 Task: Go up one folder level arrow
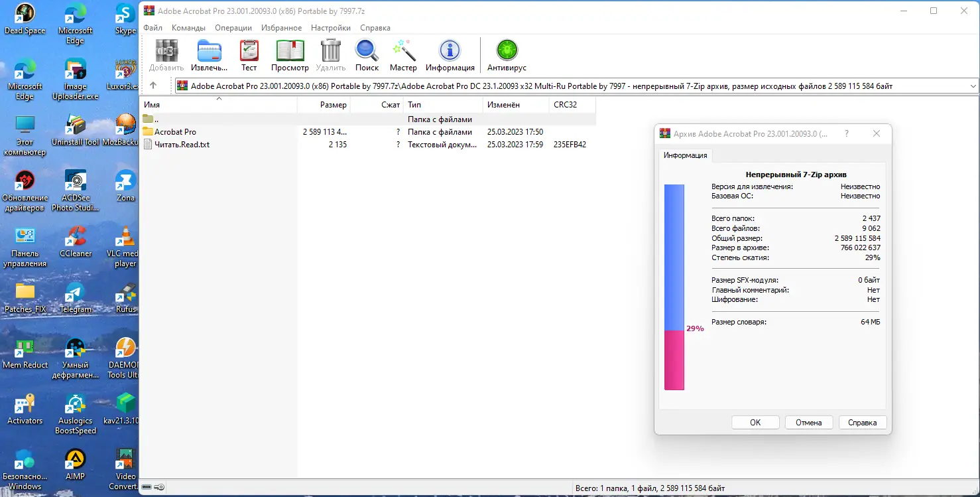coord(153,86)
